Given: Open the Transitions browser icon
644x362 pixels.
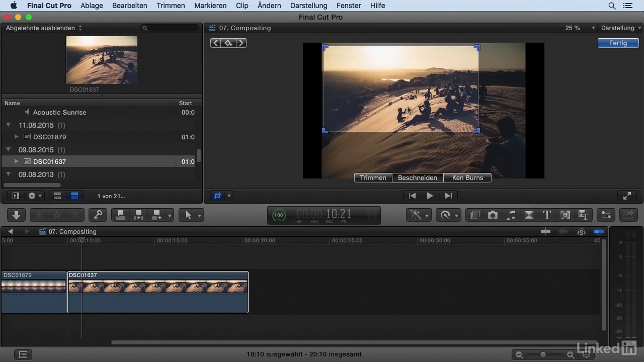Looking at the screenshot, I should [x=529, y=215].
